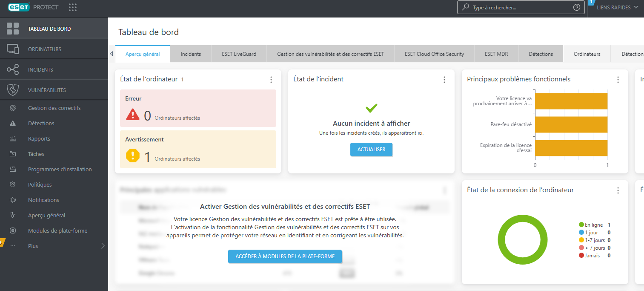Open the apps grid icon beside PROTECT

[x=73, y=7]
